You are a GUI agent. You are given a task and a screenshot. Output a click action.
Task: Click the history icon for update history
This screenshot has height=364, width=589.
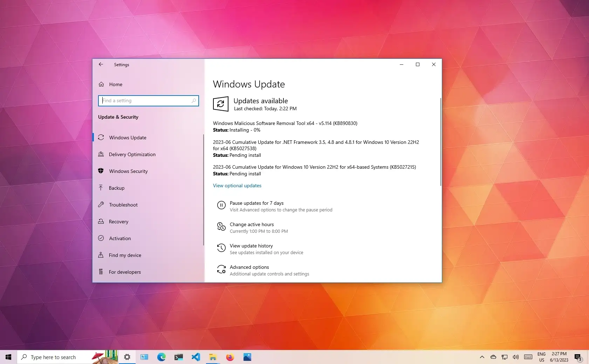tap(221, 248)
